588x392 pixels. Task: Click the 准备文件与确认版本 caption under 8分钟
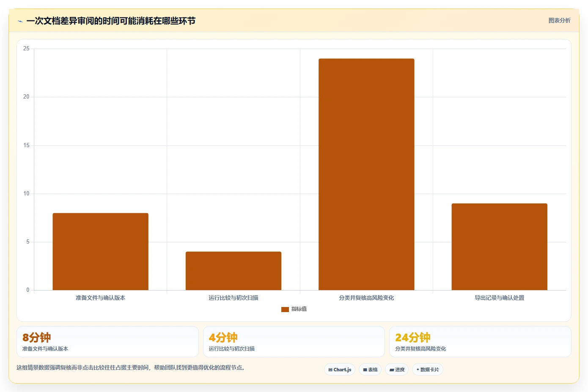(45, 349)
